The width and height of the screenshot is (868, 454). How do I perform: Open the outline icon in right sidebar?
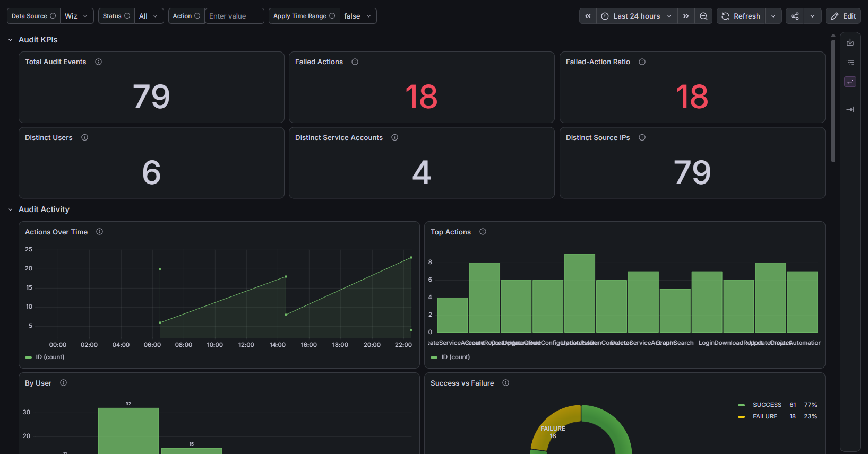pyautogui.click(x=850, y=62)
